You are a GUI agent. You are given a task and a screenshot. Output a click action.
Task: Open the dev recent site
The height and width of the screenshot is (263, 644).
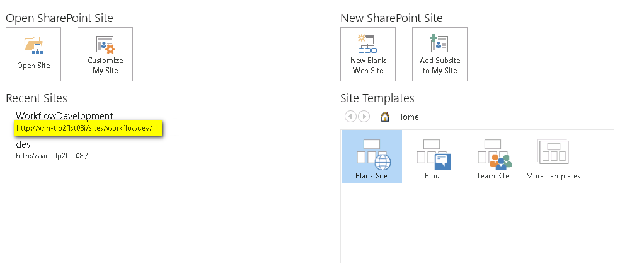pos(23,144)
